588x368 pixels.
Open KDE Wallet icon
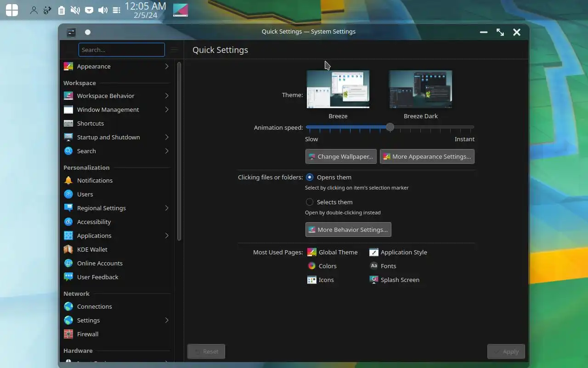(68, 249)
